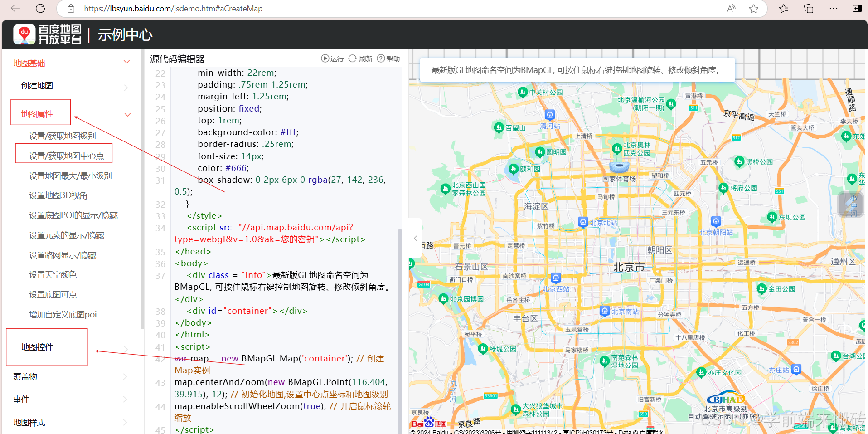Click the 海淀区 district label on map
Image resolution: width=868 pixels, height=434 pixels.
[536, 206]
